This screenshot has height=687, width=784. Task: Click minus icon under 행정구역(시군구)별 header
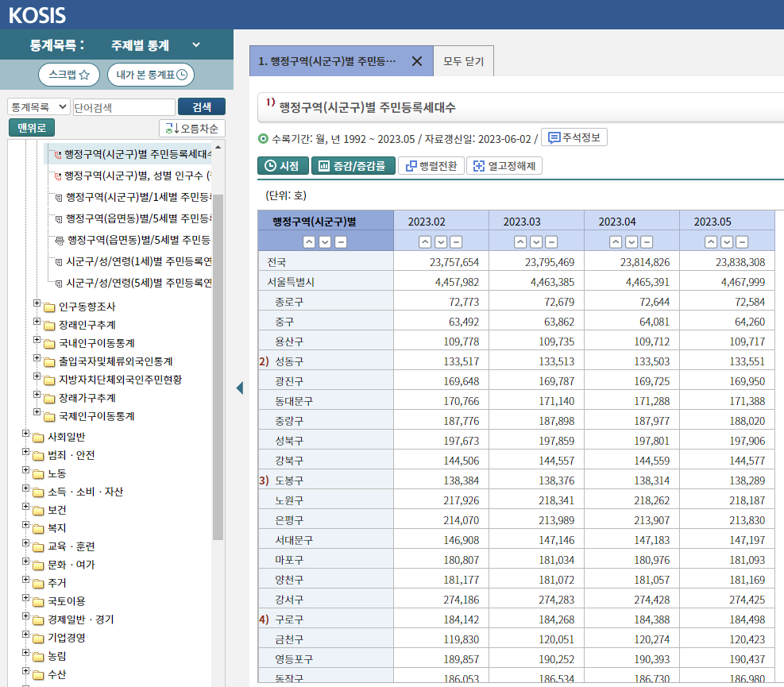(x=341, y=242)
